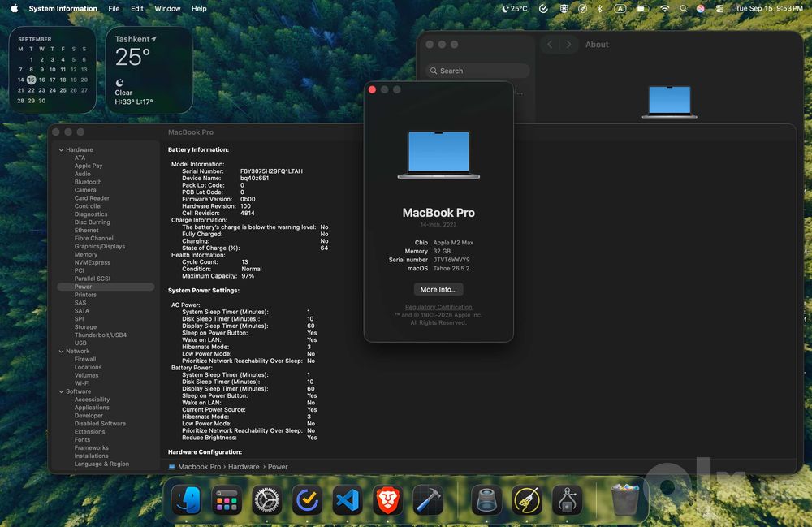Select Applications in the sidebar
The height and width of the screenshot is (527, 812).
coord(92,408)
